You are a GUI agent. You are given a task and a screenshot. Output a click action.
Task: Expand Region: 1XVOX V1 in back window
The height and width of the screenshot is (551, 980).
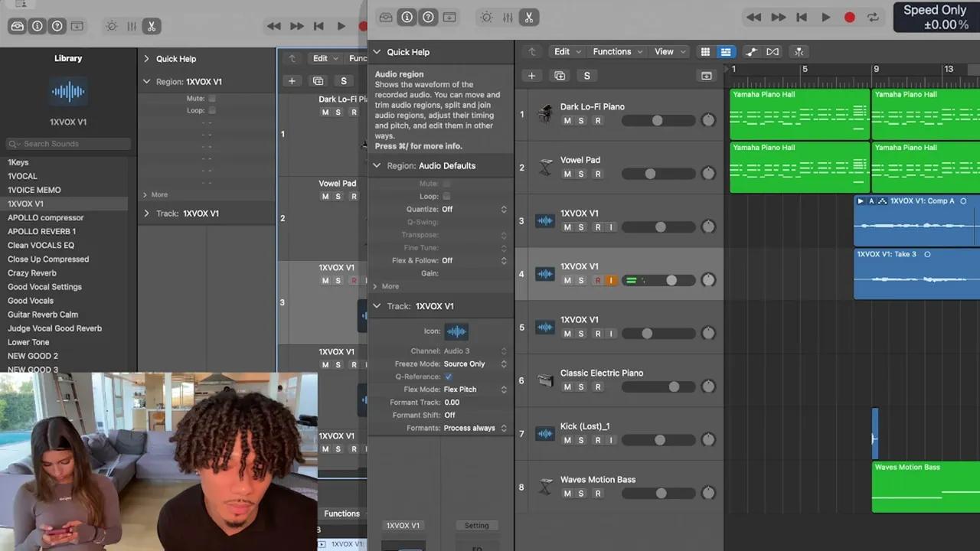pyautogui.click(x=147, y=81)
